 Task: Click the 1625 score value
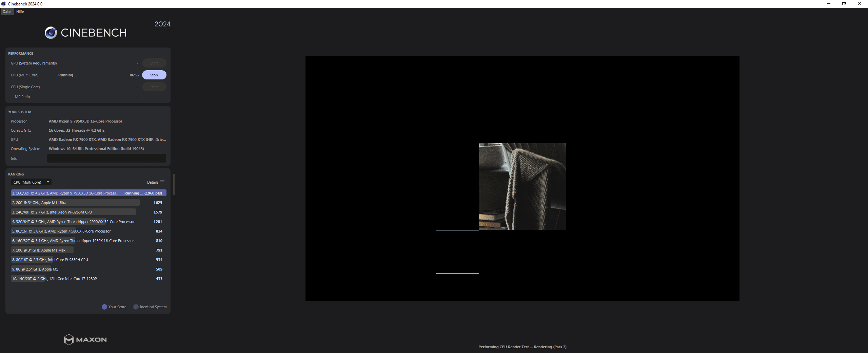tap(158, 203)
